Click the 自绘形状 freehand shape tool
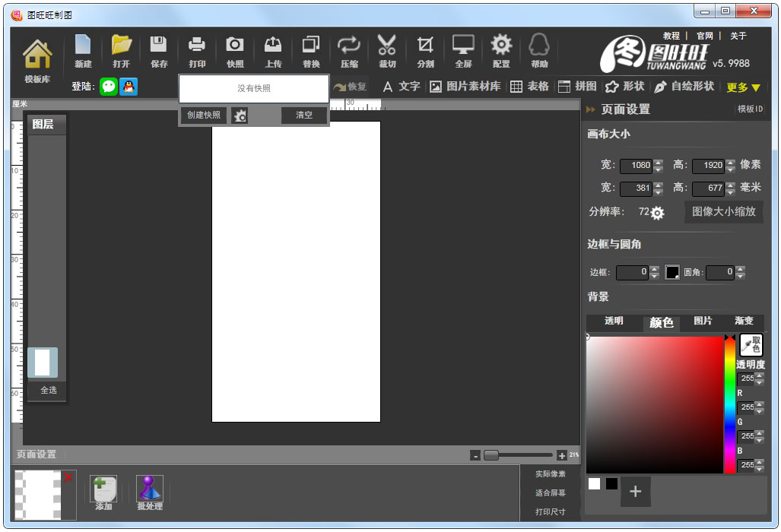This screenshot has width=781, height=532. pos(684,87)
